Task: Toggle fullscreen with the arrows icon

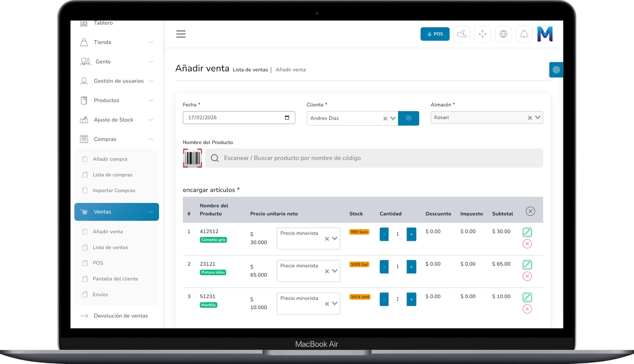Action: pyautogui.click(x=482, y=34)
